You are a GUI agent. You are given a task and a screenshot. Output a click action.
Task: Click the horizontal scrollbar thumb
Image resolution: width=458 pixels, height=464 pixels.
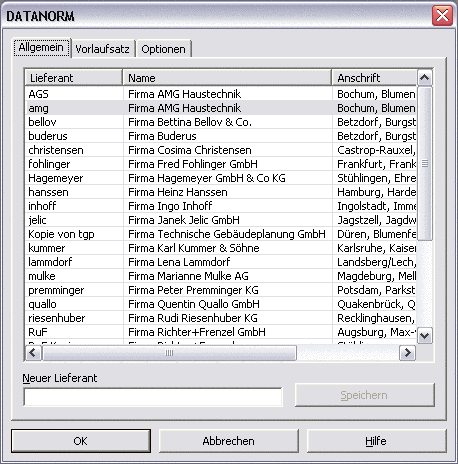coord(169,353)
